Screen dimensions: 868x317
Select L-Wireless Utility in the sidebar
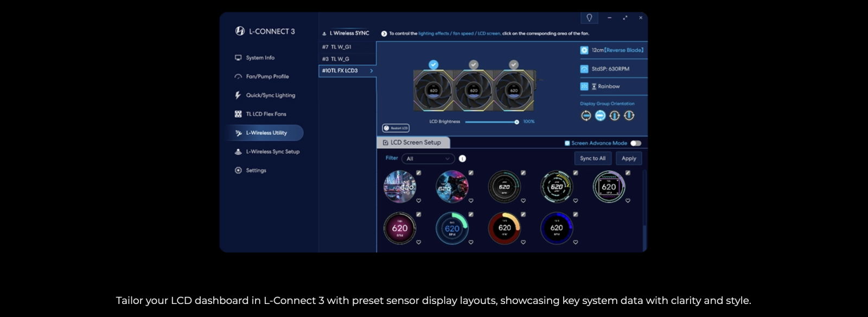[x=264, y=132]
